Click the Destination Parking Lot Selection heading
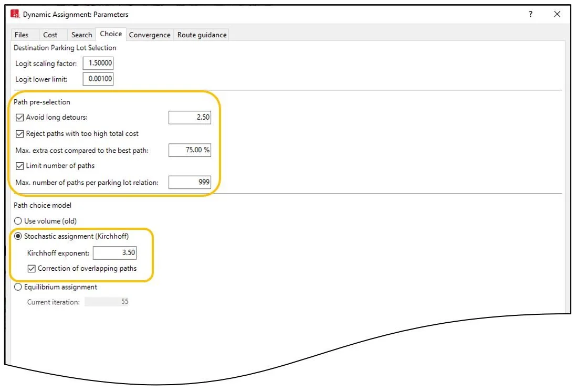This screenshot has height=392, width=575. [x=65, y=48]
